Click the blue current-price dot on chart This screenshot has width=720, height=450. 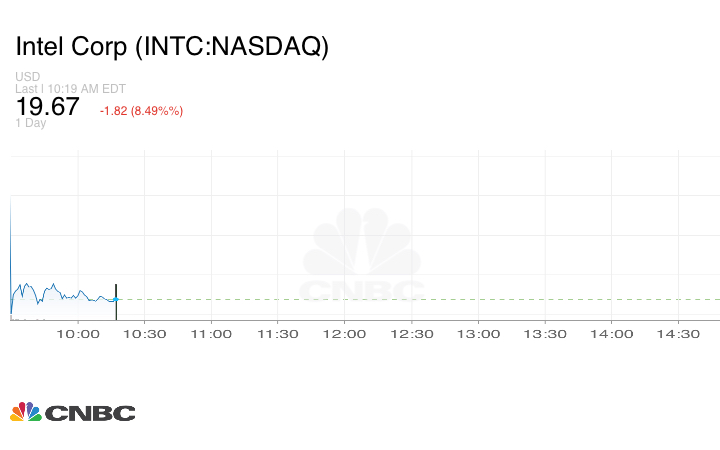(116, 299)
